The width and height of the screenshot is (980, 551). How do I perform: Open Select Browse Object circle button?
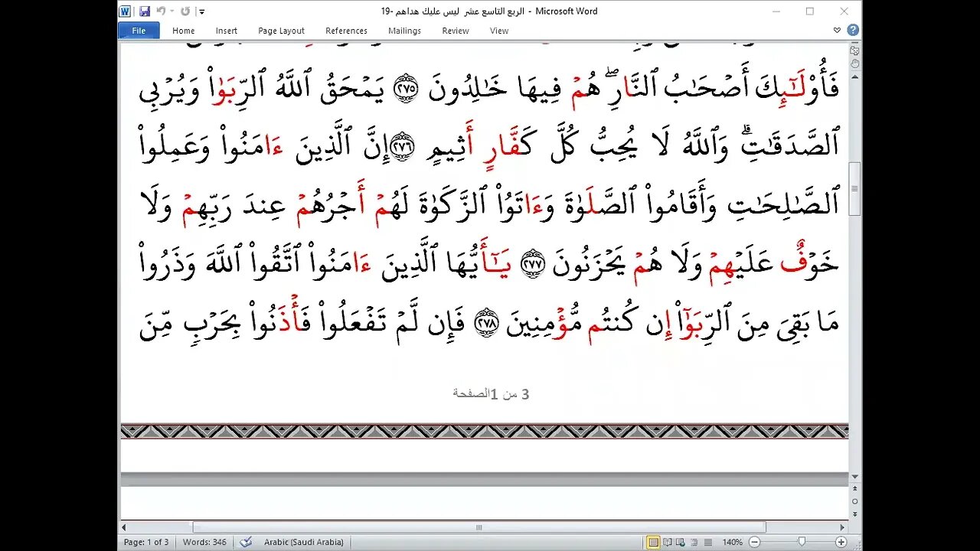[x=855, y=502]
